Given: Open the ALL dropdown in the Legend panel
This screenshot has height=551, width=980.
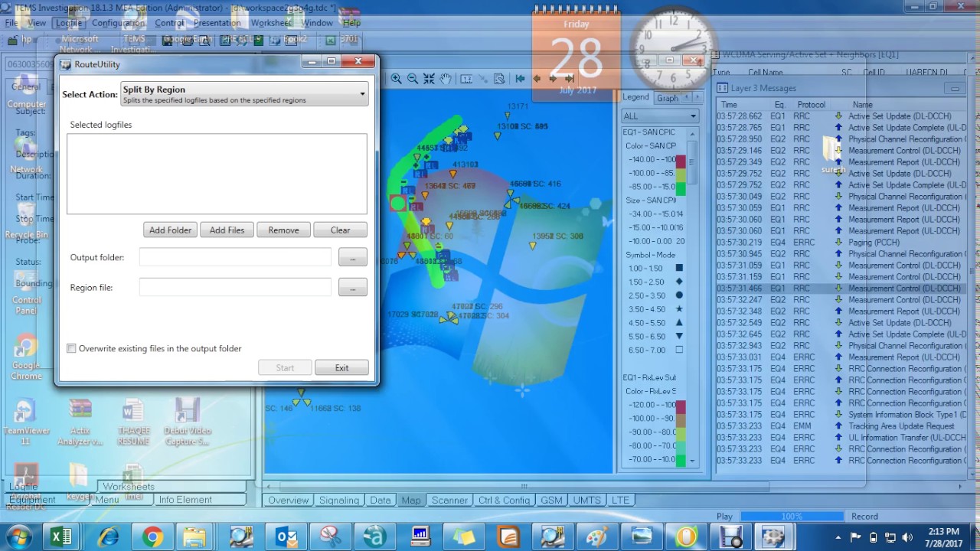Looking at the screenshot, I should coord(660,116).
